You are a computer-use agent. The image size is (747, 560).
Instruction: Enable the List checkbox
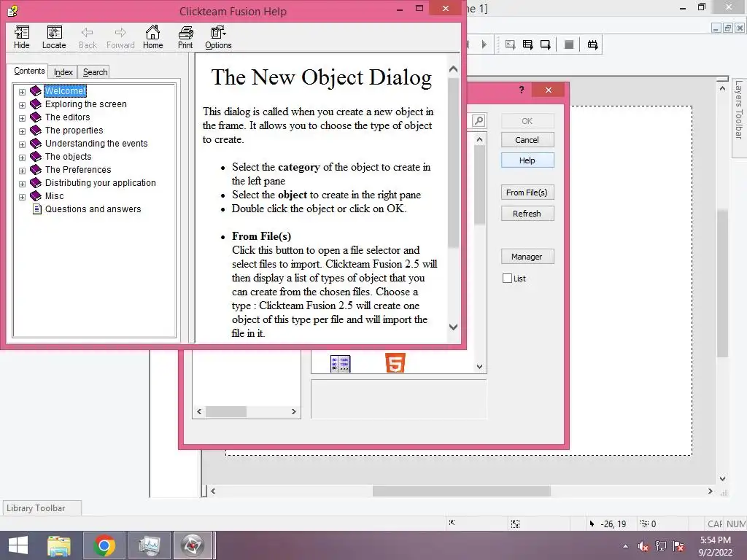pyautogui.click(x=508, y=279)
